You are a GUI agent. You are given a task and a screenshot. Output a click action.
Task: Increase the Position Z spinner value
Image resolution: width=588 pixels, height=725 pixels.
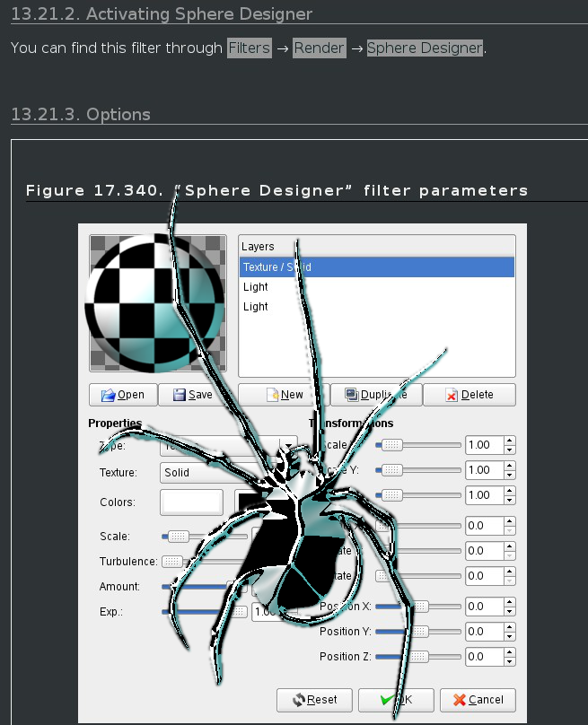[509, 651]
